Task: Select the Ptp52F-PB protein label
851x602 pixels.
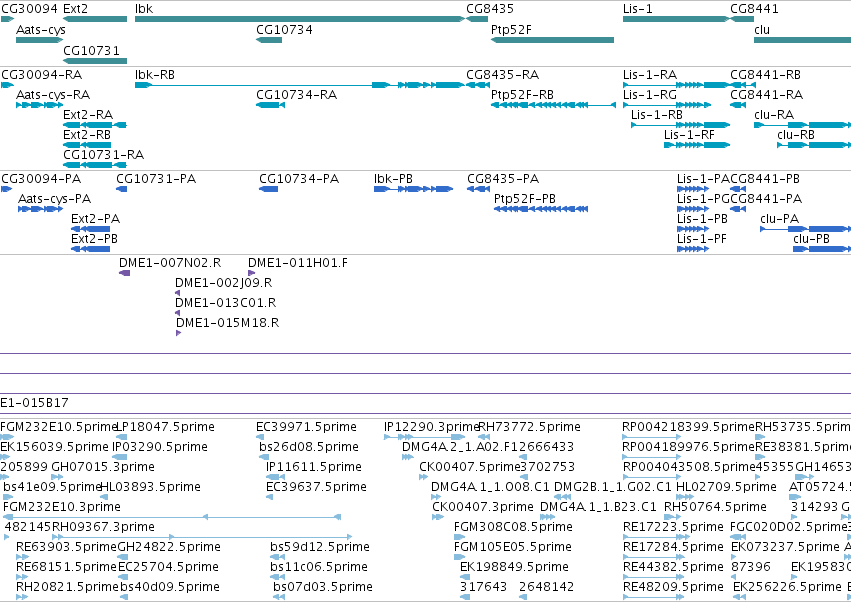Action: point(525,199)
